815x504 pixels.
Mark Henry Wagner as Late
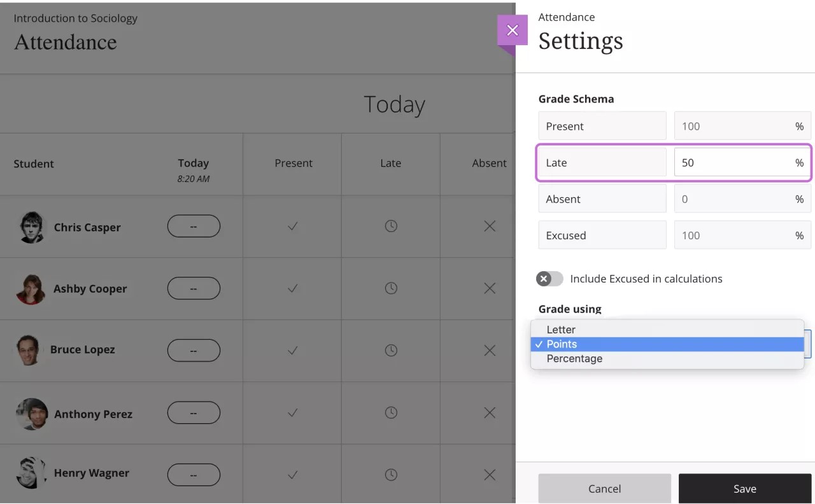pyautogui.click(x=390, y=474)
